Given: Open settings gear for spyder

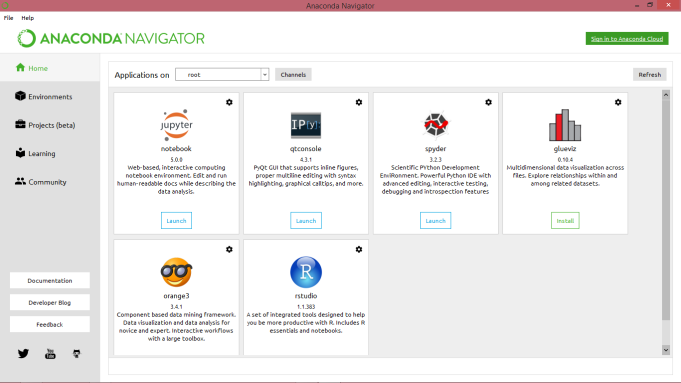Looking at the screenshot, I should pos(488,102).
